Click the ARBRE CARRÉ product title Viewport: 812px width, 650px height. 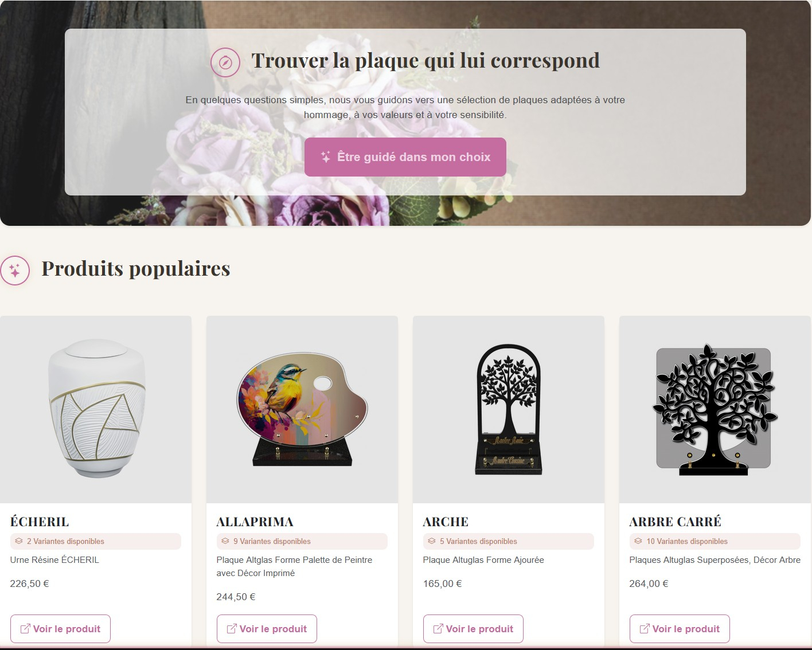point(676,522)
